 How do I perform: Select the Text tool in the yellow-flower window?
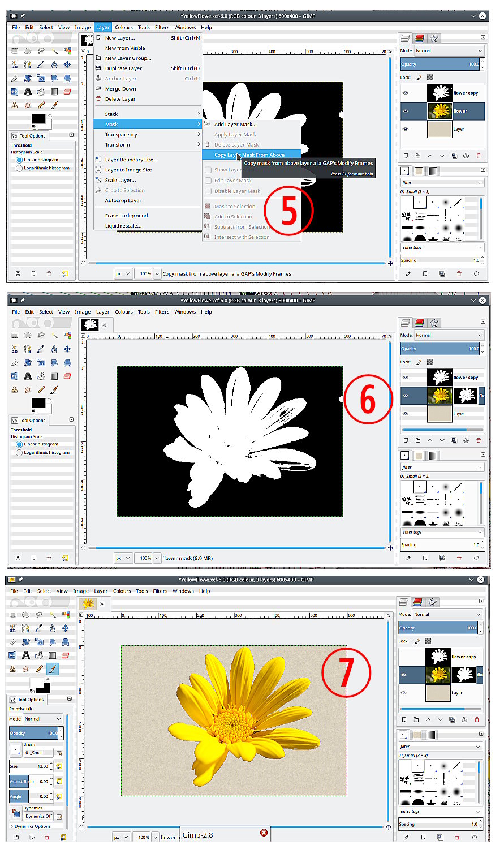(x=26, y=655)
